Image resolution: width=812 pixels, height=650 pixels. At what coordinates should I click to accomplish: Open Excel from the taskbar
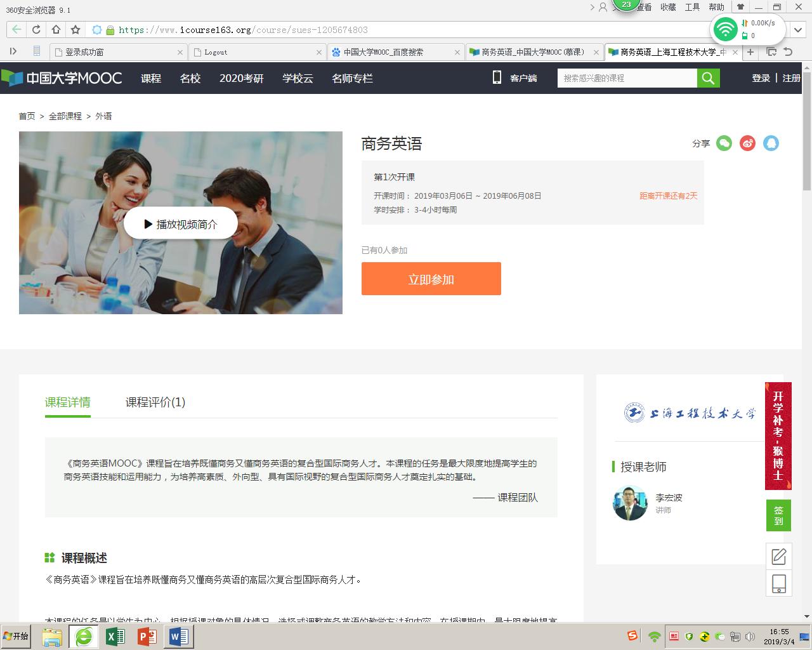pyautogui.click(x=115, y=637)
